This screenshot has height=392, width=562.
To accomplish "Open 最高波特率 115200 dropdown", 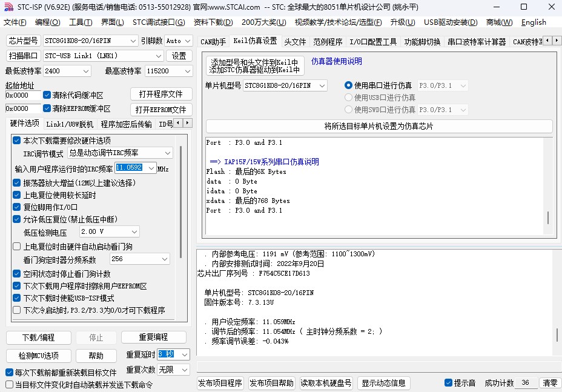I will tap(168, 71).
